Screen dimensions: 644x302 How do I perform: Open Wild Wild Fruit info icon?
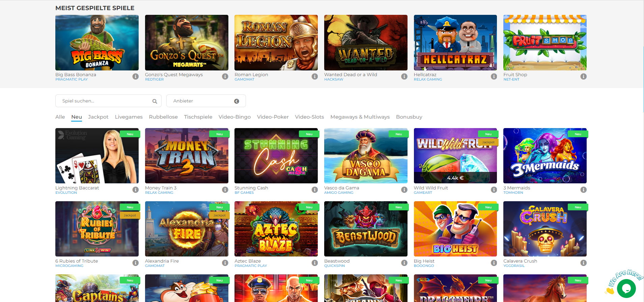pyautogui.click(x=494, y=190)
